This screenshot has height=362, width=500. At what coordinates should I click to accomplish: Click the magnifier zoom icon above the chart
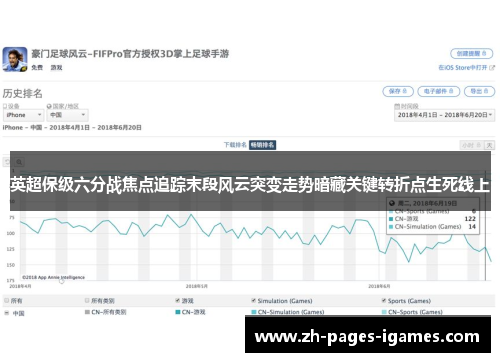click(x=19, y=162)
